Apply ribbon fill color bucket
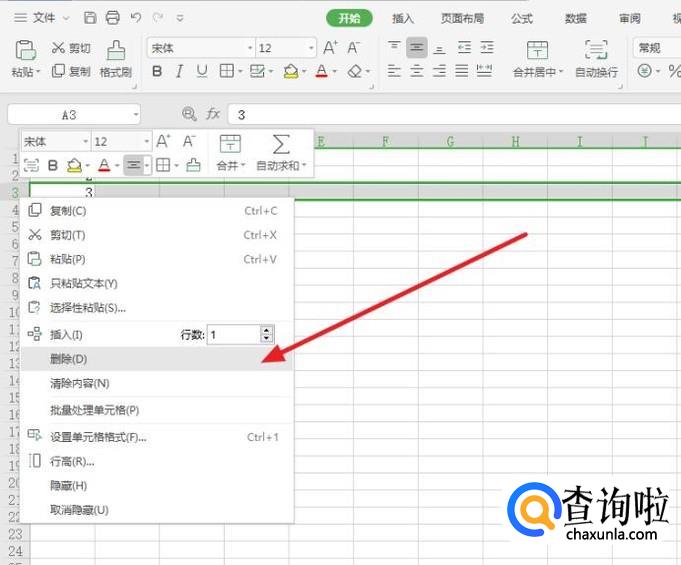Viewport: 681px width, 565px height. (291, 71)
